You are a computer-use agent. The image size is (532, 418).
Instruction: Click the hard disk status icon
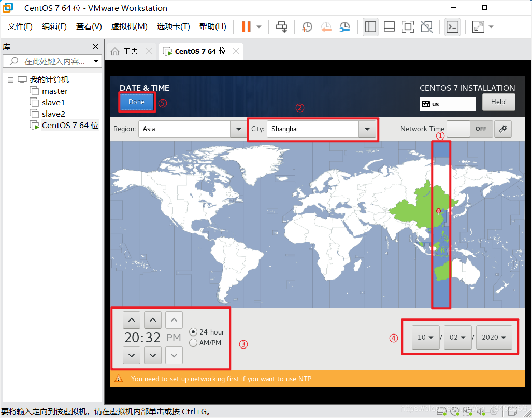[x=441, y=412]
